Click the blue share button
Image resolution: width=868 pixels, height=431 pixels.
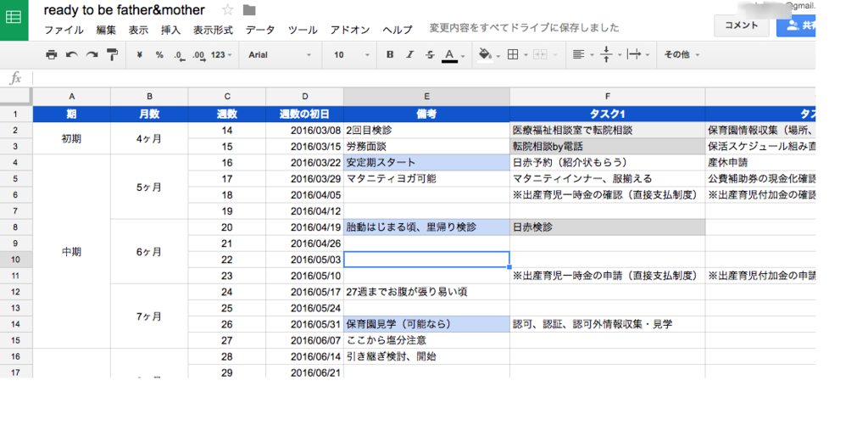click(796, 25)
